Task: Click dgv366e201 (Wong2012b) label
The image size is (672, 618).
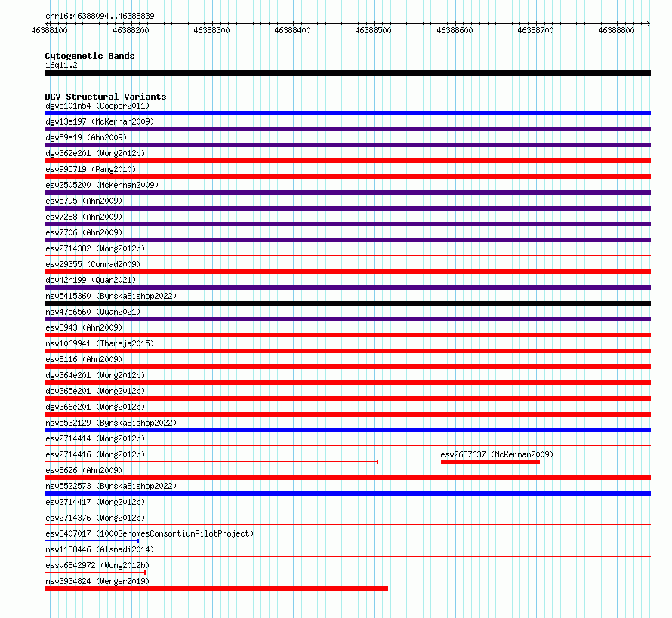Action: [95, 407]
